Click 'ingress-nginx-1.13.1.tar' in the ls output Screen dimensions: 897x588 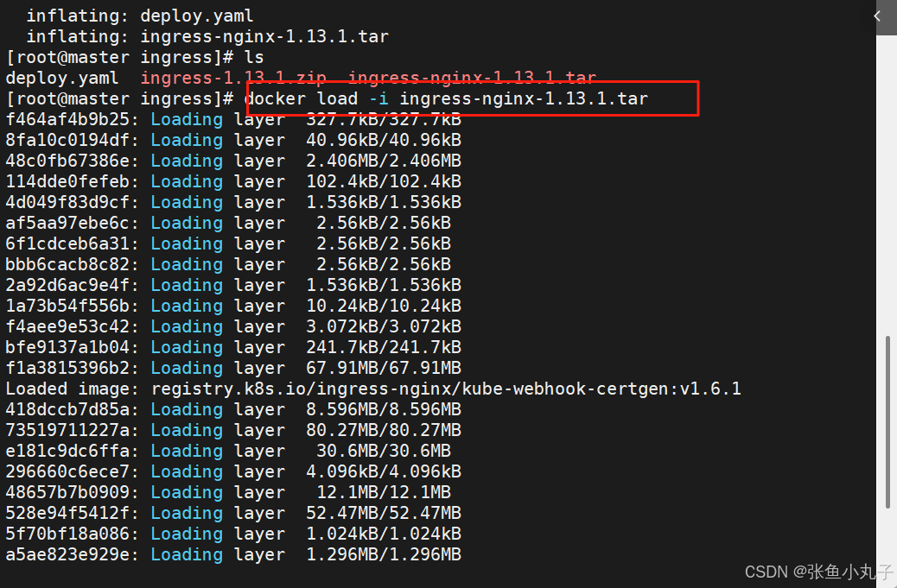tap(472, 78)
